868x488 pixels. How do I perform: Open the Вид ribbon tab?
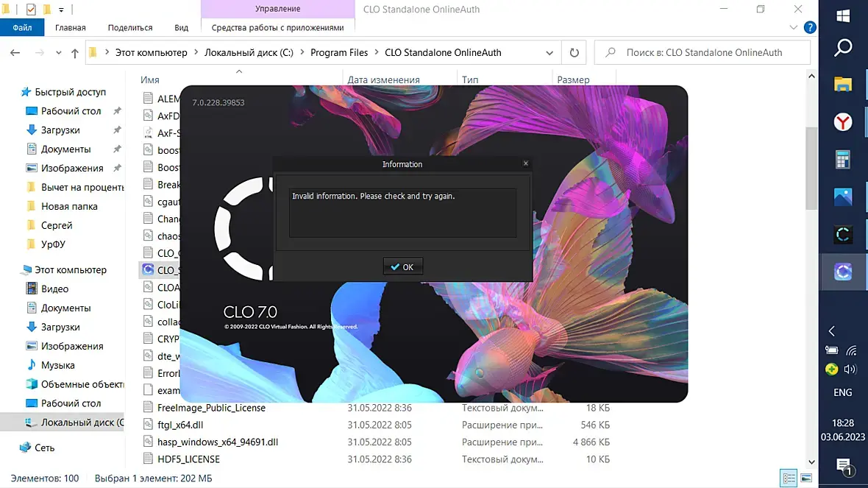click(x=182, y=28)
